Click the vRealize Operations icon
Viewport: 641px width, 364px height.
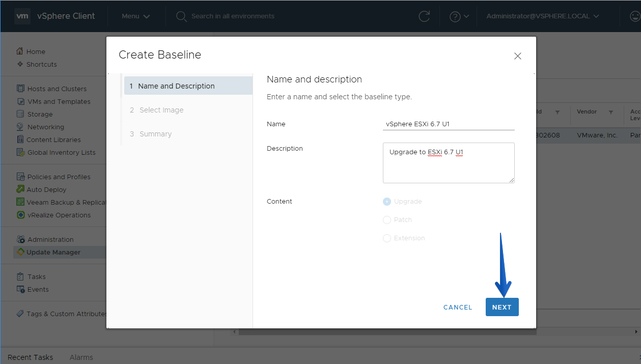click(x=20, y=215)
